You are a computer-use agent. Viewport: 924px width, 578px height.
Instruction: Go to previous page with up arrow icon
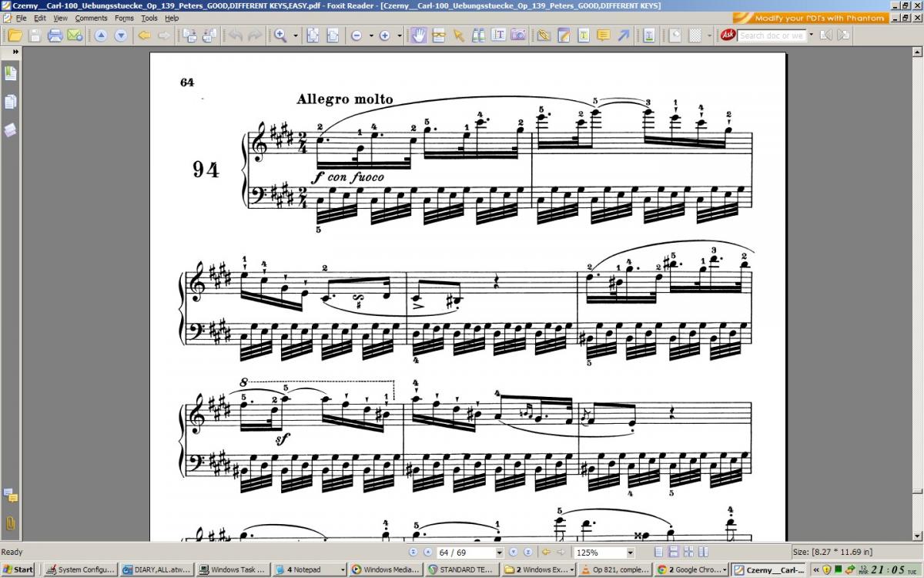pyautogui.click(x=101, y=35)
